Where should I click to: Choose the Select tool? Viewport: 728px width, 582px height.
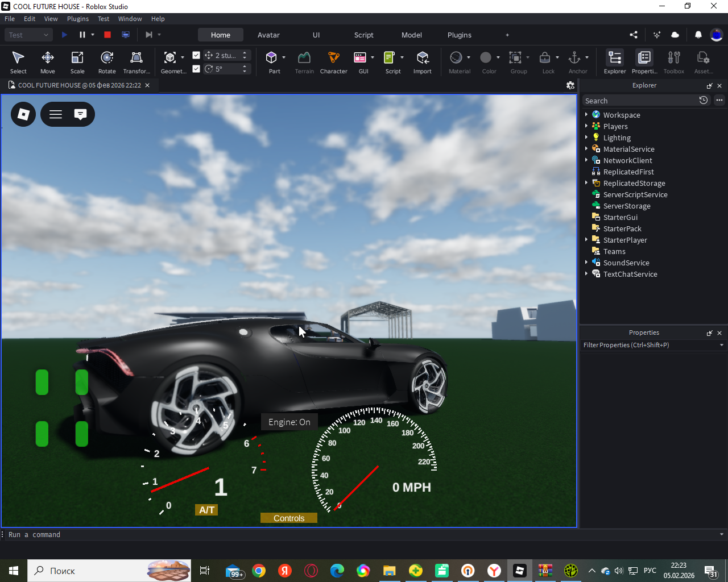(x=18, y=62)
